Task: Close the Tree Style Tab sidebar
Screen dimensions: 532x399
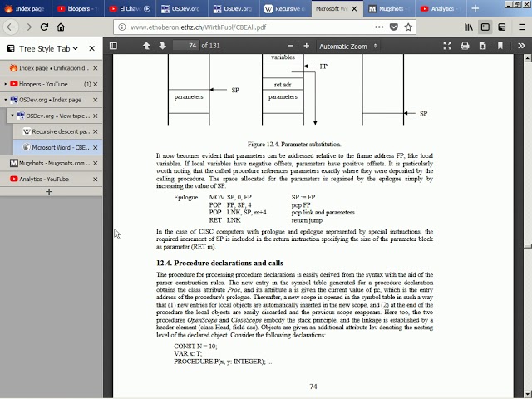Action: [x=92, y=48]
